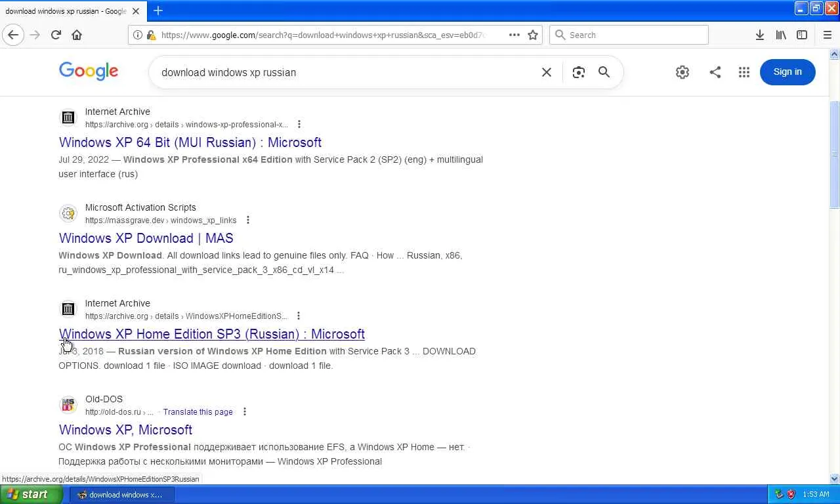Click the Internet Archive favicon above 64 Bit result
Screen dimensions: 840x504
click(68, 117)
